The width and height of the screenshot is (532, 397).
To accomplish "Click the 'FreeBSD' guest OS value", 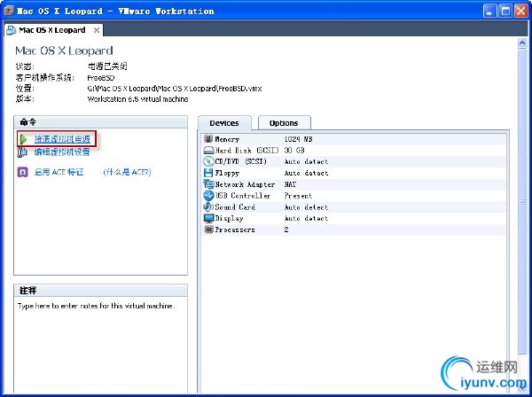I will pos(101,78).
